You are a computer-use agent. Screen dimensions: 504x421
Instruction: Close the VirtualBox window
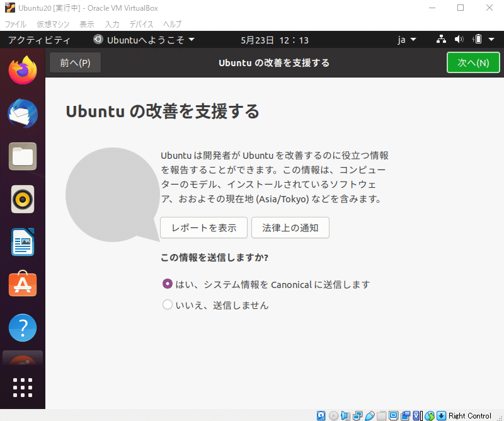pos(490,8)
